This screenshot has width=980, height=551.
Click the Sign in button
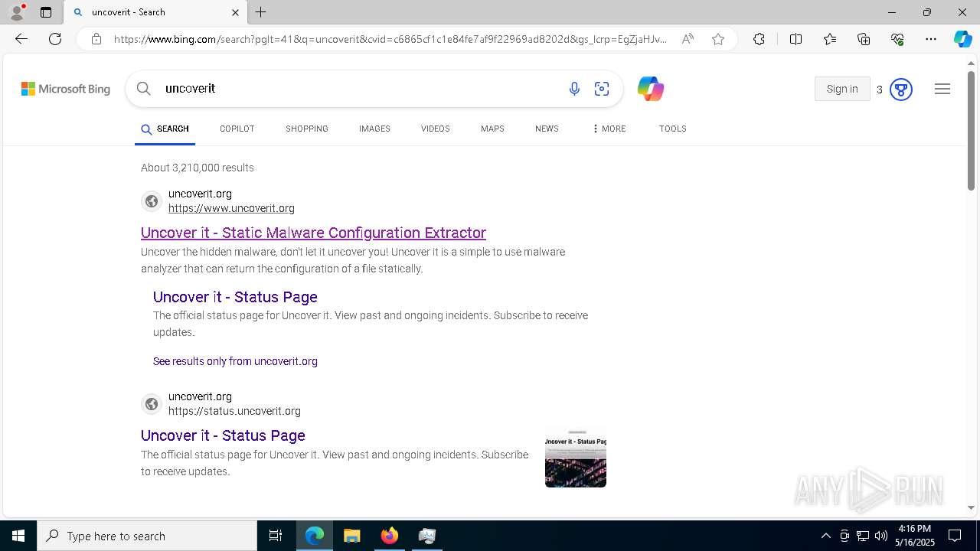pyautogui.click(x=842, y=89)
